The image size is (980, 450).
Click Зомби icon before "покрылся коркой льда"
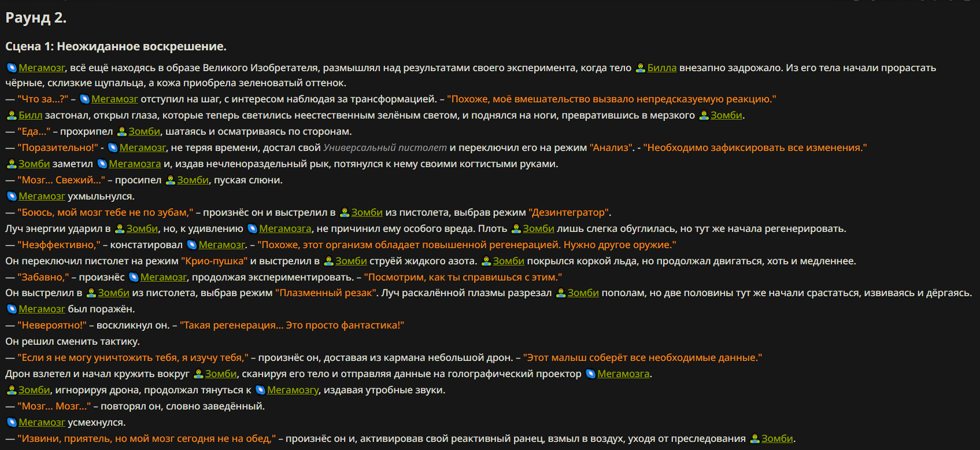click(486, 261)
